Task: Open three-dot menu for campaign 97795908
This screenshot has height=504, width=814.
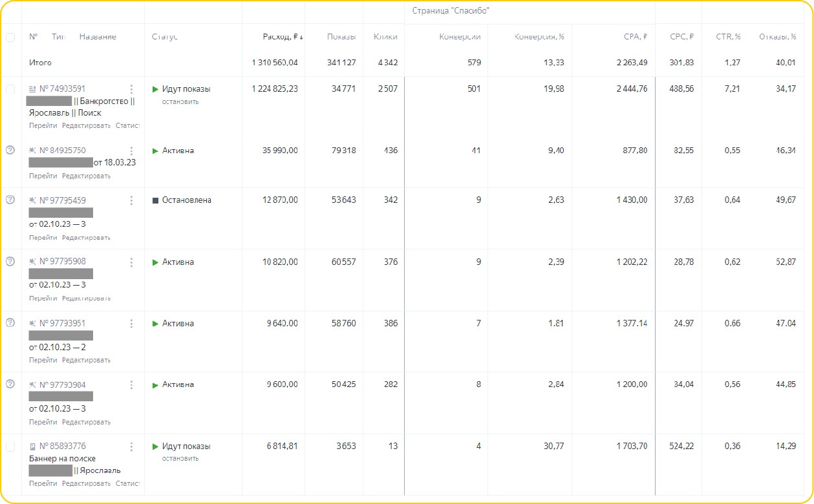Action: click(131, 262)
